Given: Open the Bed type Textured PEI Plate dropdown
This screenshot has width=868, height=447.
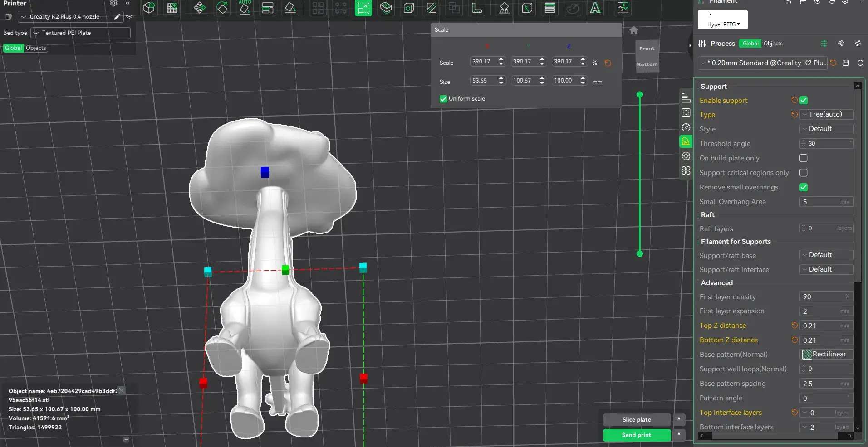Looking at the screenshot, I should (81, 33).
